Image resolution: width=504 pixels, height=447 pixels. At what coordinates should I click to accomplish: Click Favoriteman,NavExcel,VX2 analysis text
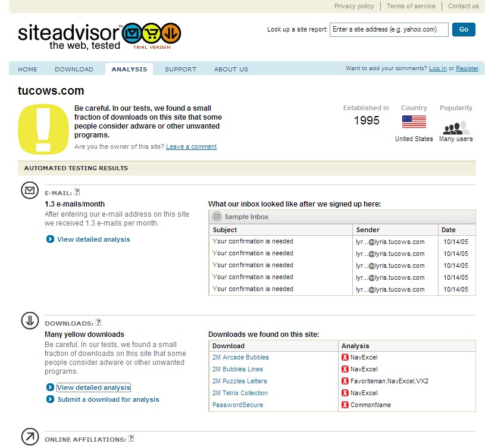[389, 381]
